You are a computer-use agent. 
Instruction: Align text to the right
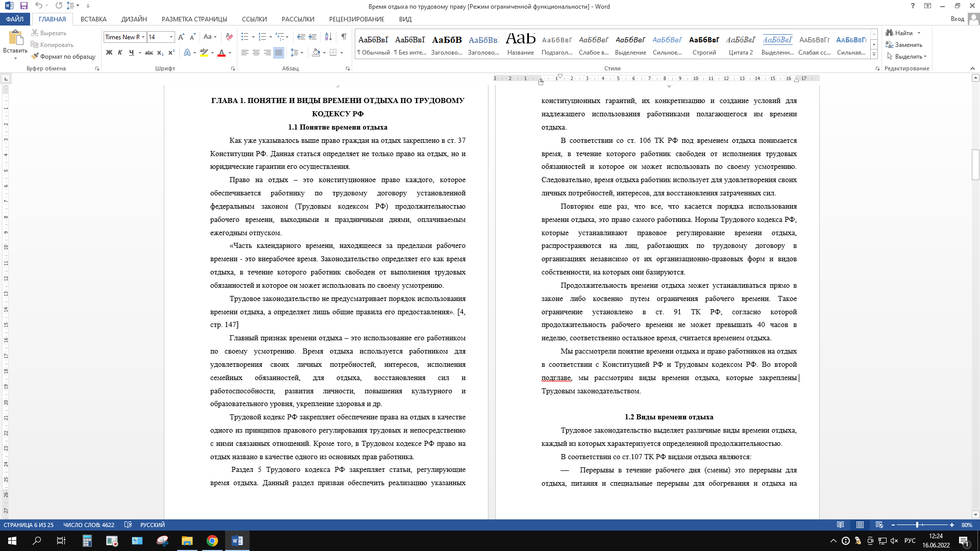point(267,53)
